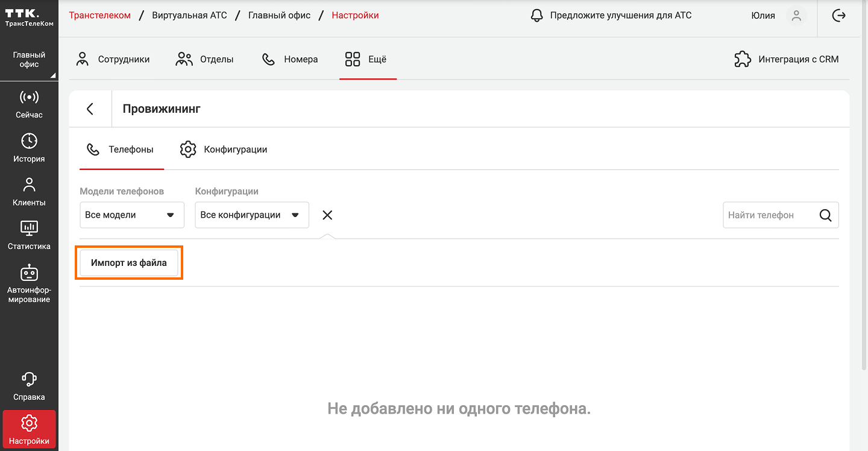Open the Сотрудники tab

point(113,59)
